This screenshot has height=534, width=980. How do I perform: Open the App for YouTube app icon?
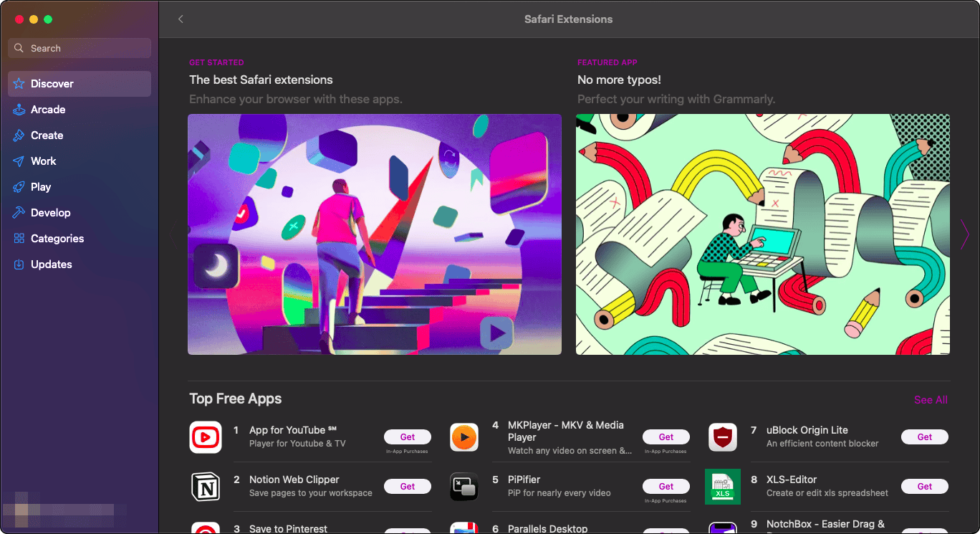pyautogui.click(x=206, y=437)
